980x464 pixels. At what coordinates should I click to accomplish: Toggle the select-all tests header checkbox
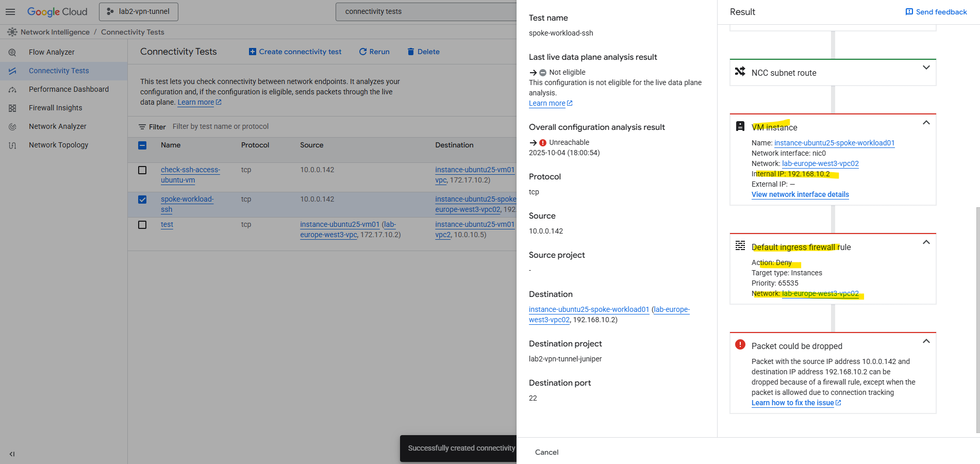(142, 145)
